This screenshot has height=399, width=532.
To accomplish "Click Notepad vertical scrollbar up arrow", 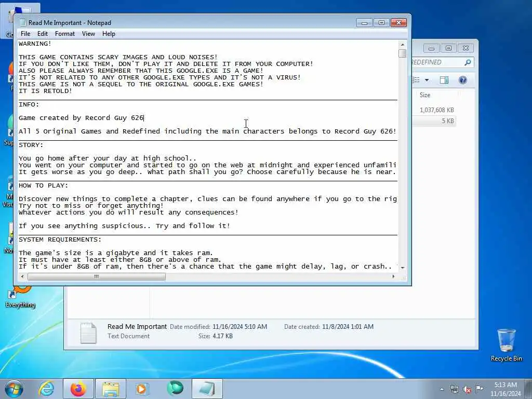I will pyautogui.click(x=403, y=45).
